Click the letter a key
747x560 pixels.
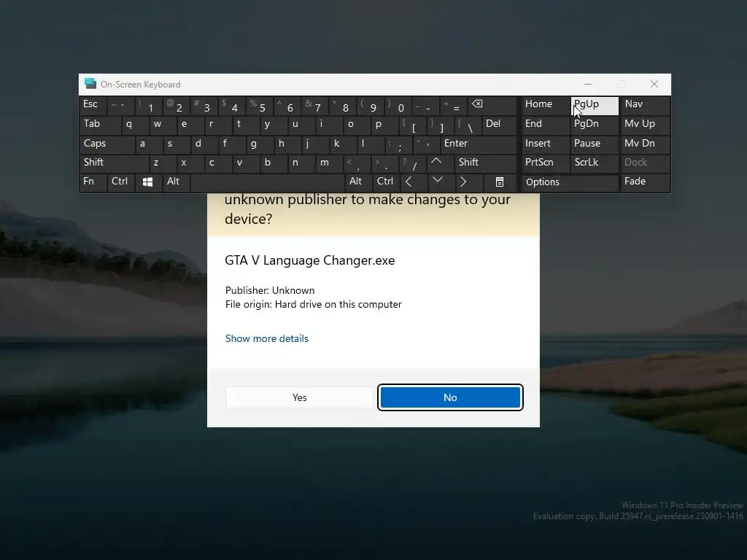tap(148, 144)
